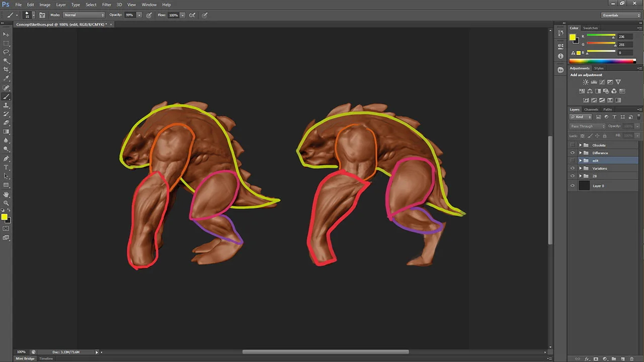Select the Blur tool
The height and width of the screenshot is (362, 644).
(6, 140)
